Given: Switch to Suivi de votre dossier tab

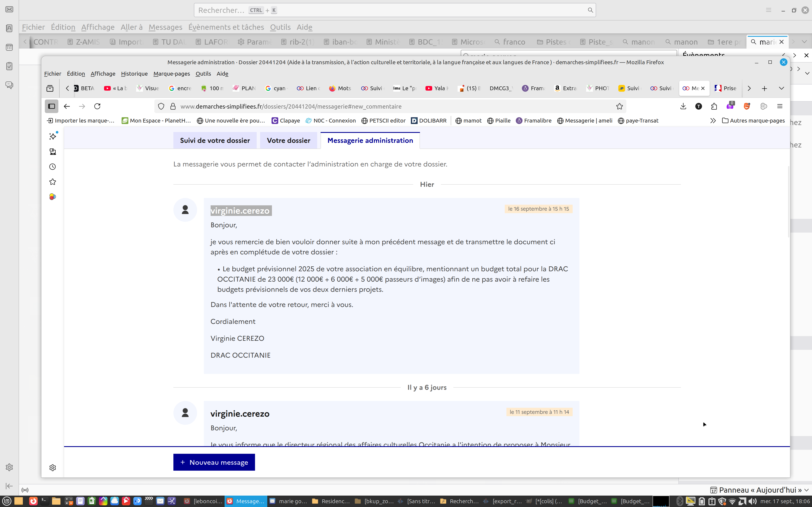Looking at the screenshot, I should point(215,140).
